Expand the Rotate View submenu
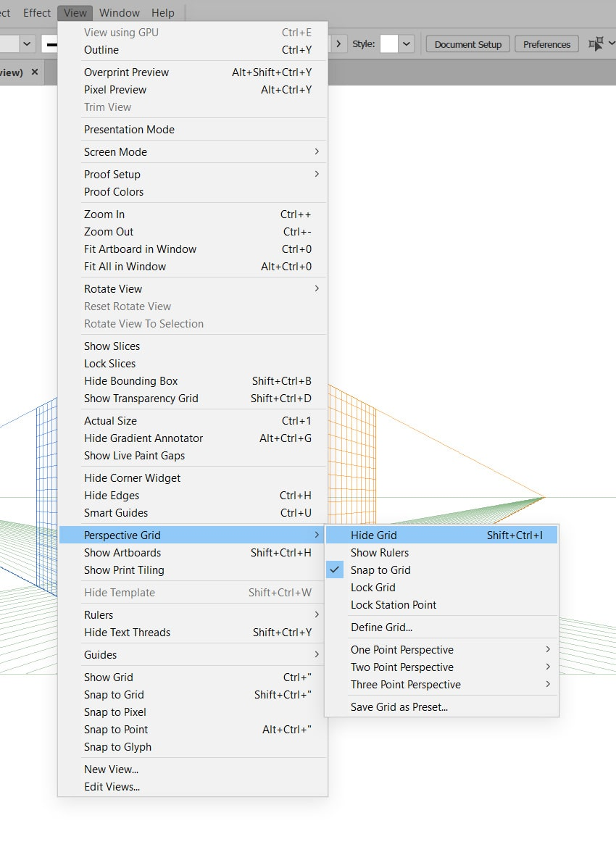 pyautogui.click(x=193, y=288)
